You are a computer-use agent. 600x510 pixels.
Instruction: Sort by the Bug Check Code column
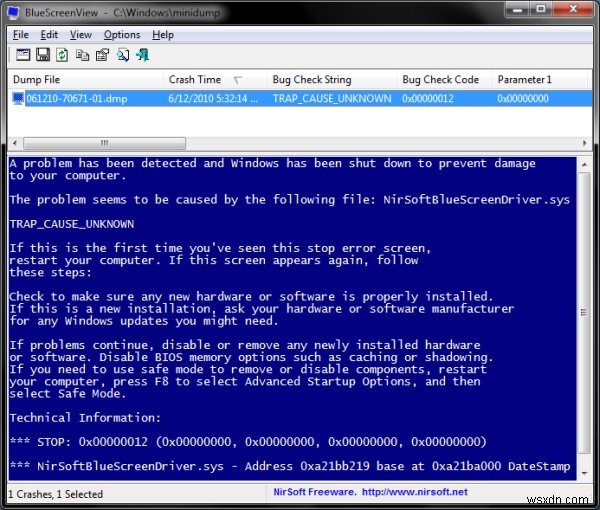coord(444,80)
